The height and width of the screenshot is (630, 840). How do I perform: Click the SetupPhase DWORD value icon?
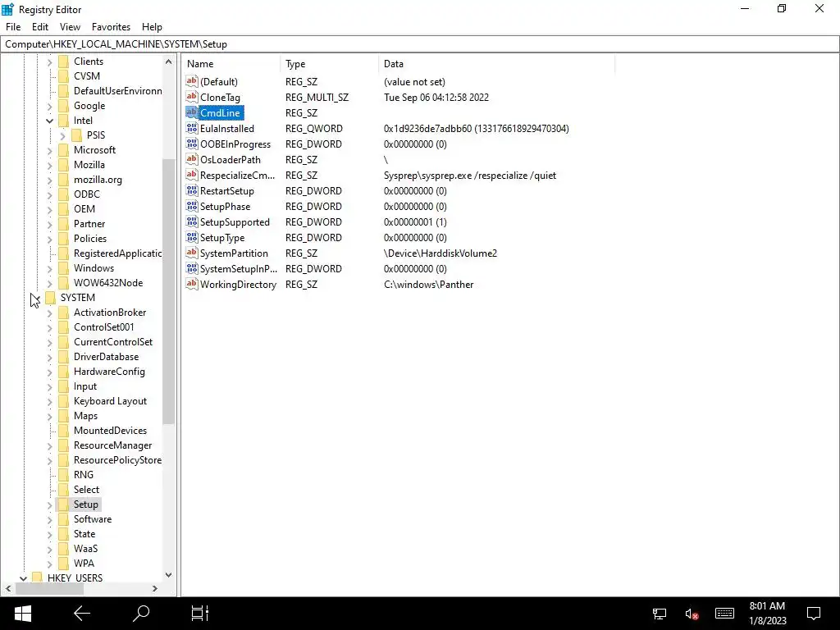[x=192, y=206]
